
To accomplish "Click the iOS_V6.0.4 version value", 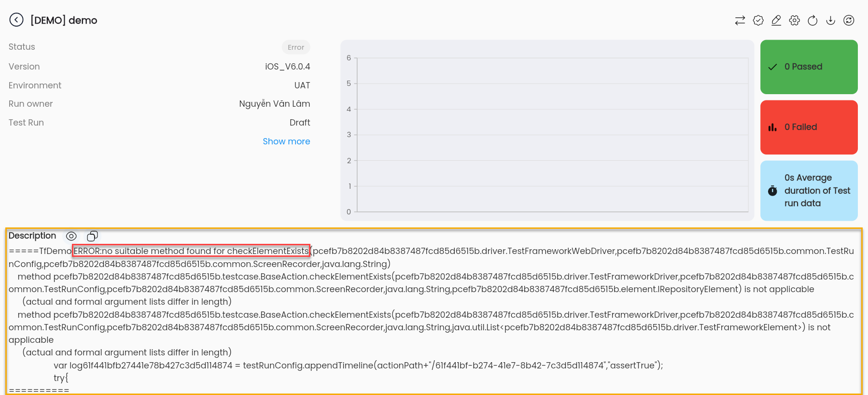I will point(287,67).
